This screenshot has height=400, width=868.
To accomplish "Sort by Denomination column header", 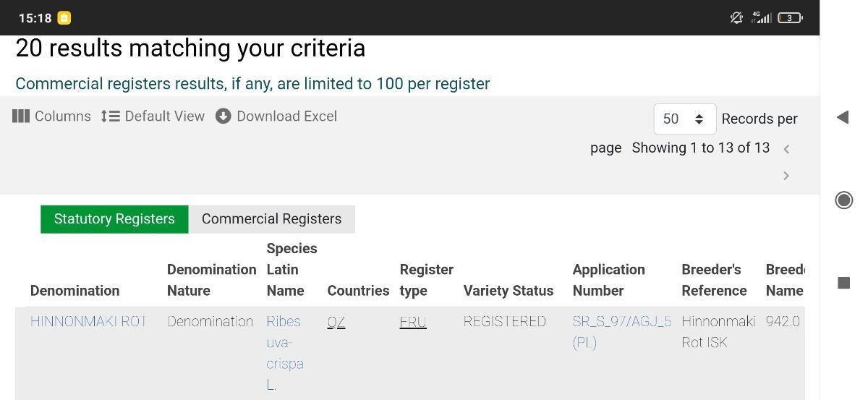I will pyautogui.click(x=75, y=291).
